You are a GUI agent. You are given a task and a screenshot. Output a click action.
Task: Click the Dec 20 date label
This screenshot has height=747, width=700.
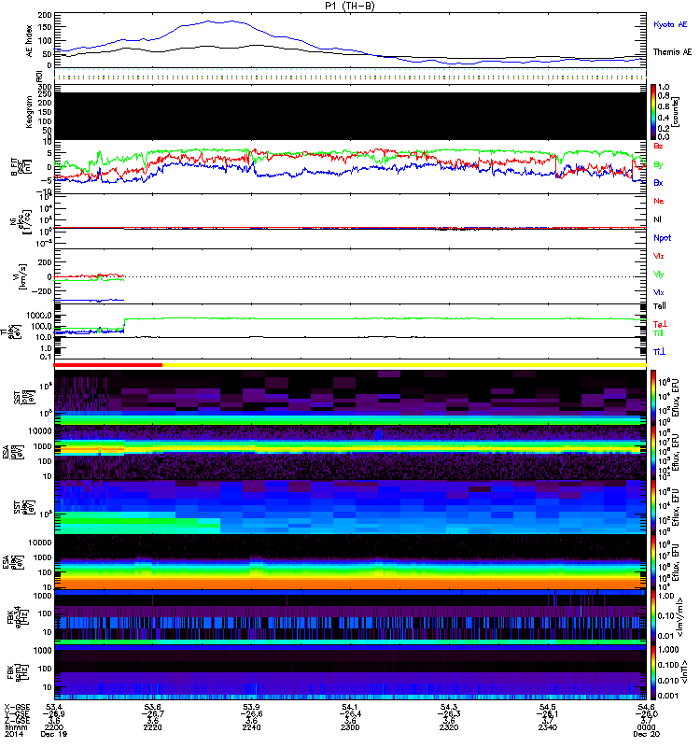coord(647,734)
